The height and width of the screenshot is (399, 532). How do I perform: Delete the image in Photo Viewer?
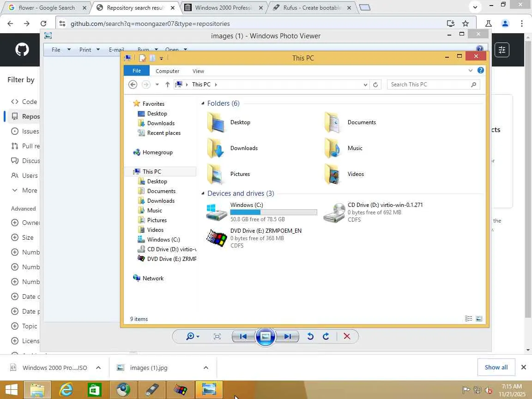(347, 336)
